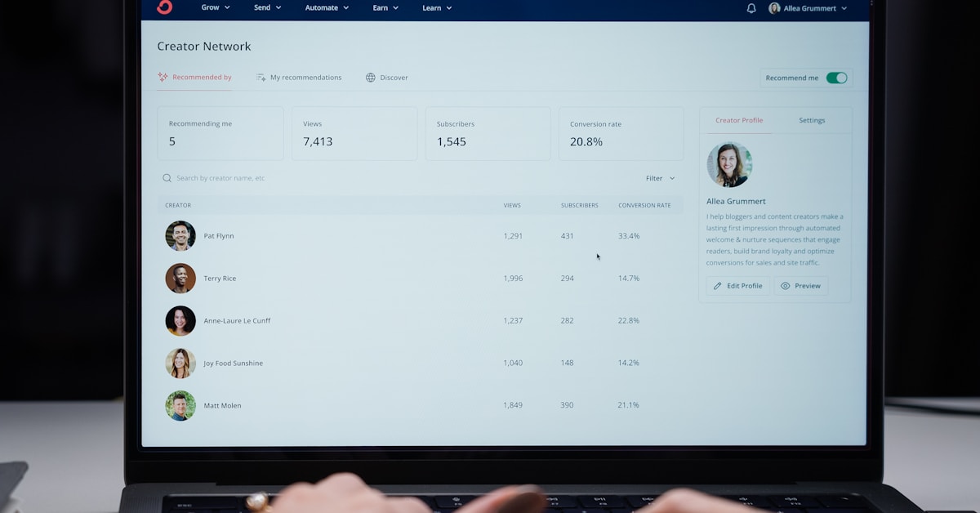Screen dimensions: 980x513
Task: Click Joy Food Sunshine's 14.2% conversion rate
Action: (x=629, y=364)
